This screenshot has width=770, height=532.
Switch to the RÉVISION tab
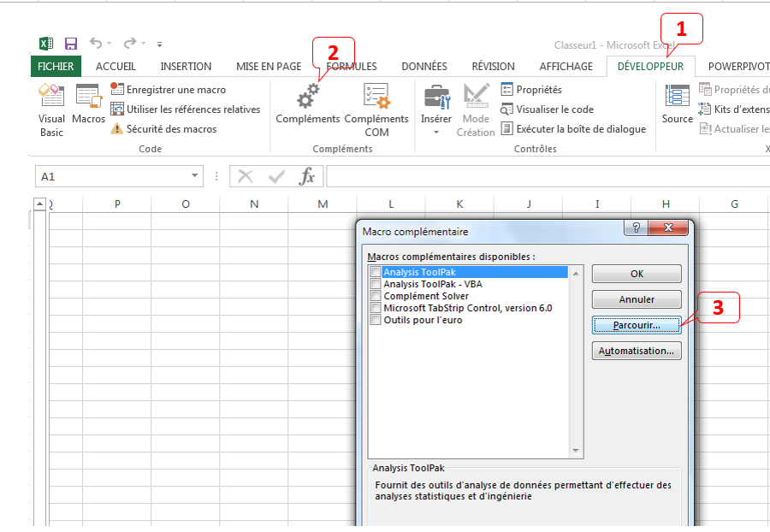[493, 66]
